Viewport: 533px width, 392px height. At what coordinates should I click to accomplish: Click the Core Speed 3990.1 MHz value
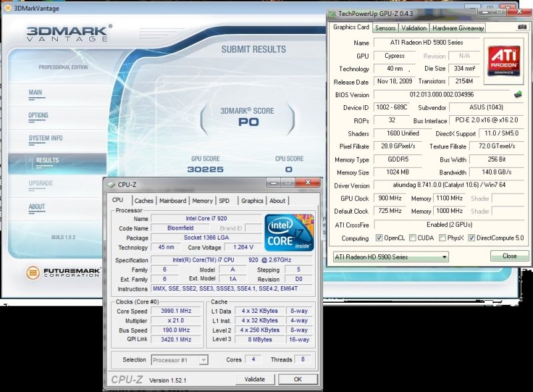[x=176, y=311]
